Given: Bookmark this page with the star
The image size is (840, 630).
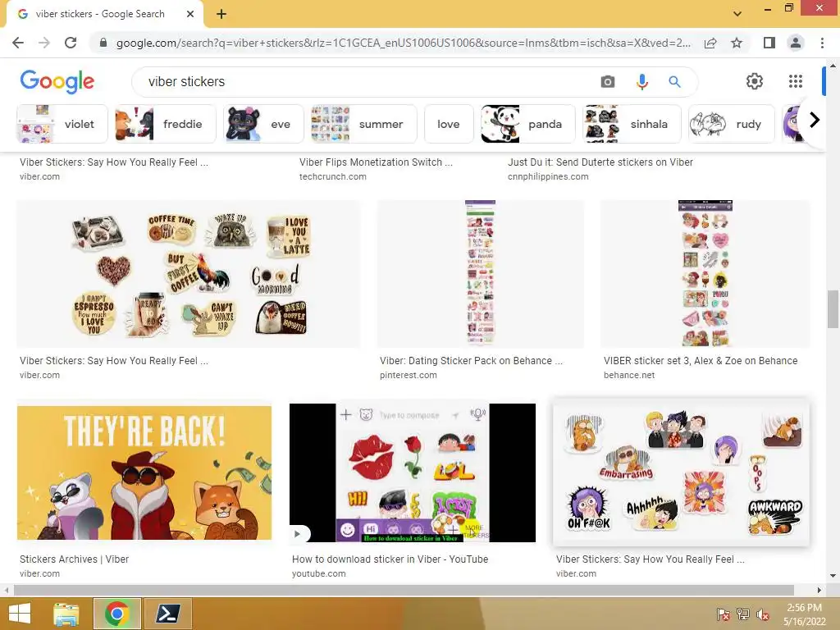Looking at the screenshot, I should (x=737, y=43).
